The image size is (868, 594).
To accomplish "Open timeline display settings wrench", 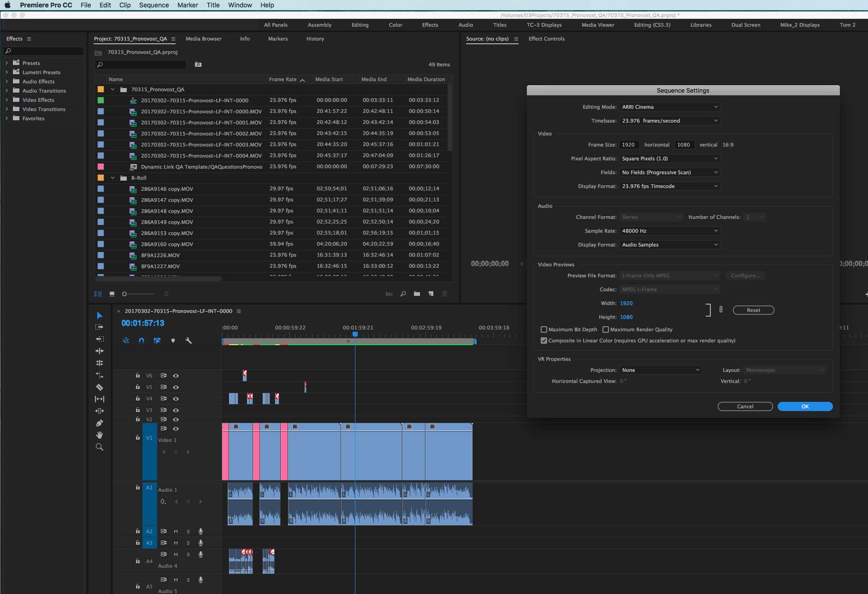I will pyautogui.click(x=189, y=341).
